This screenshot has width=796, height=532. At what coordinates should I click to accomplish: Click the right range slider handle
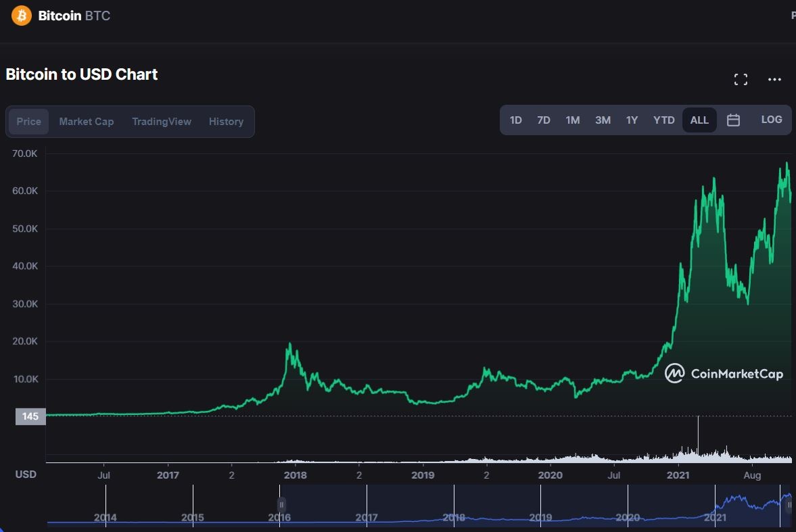click(x=789, y=505)
